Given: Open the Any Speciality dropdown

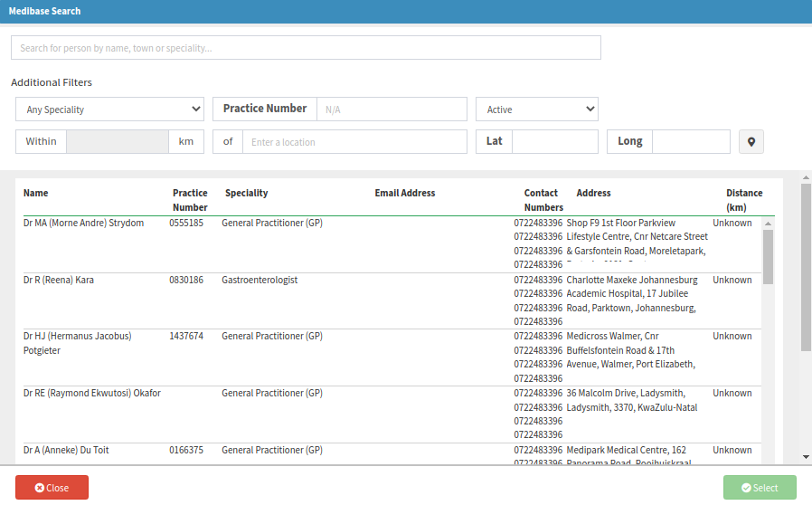Looking at the screenshot, I should [x=109, y=110].
